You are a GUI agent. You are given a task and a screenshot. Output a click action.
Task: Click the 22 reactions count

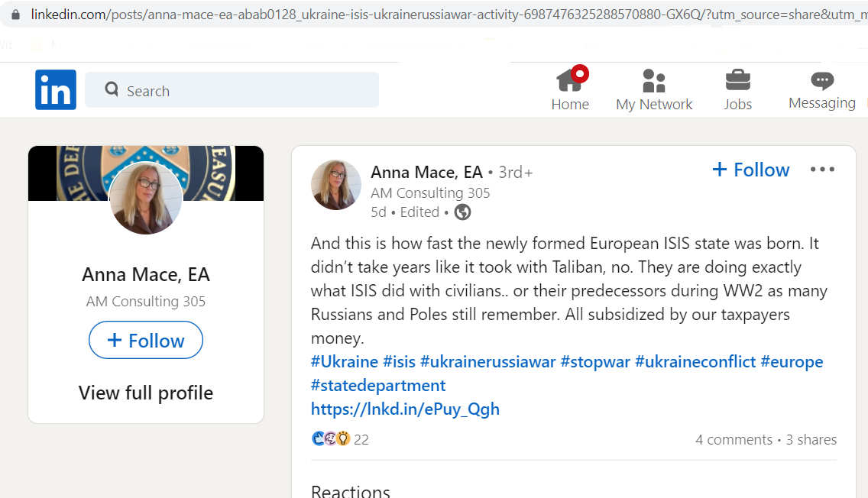coord(361,439)
